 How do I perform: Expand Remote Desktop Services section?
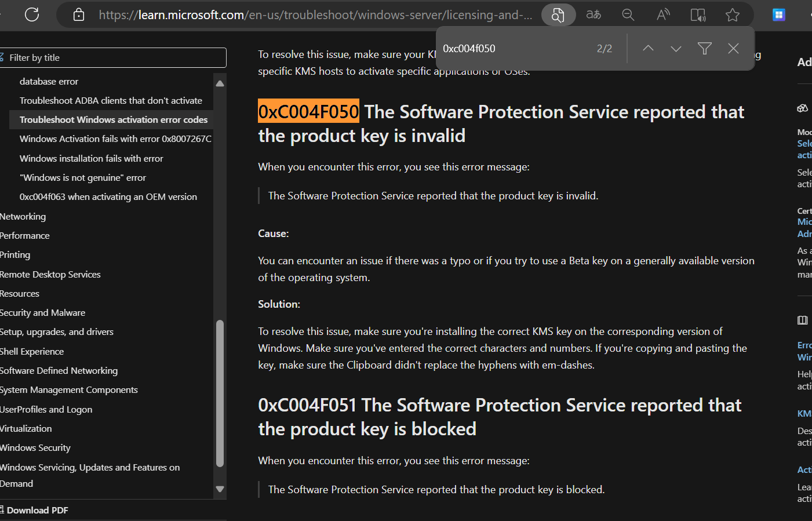[50, 274]
